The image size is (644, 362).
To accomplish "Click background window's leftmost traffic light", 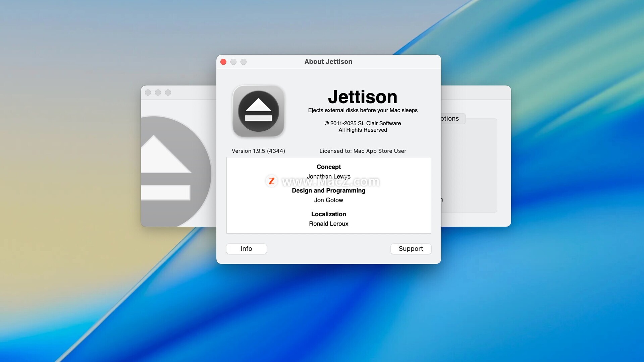I will 148,93.
